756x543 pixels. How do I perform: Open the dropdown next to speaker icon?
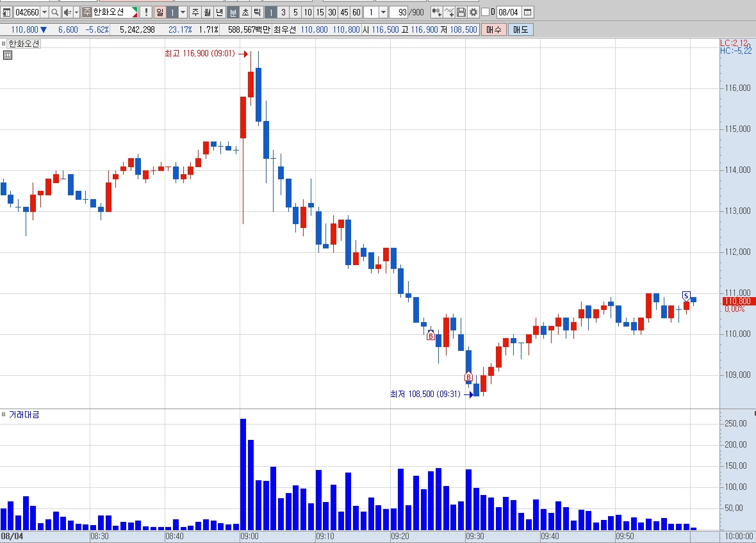pyautogui.click(x=76, y=12)
